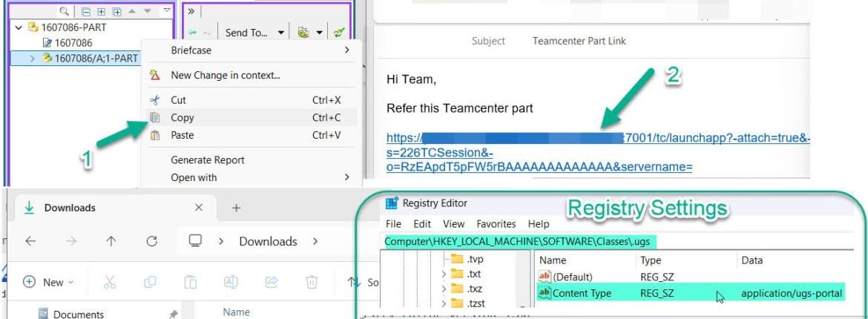Click the green refresh check icon
The height and width of the screenshot is (319, 868).
(339, 33)
